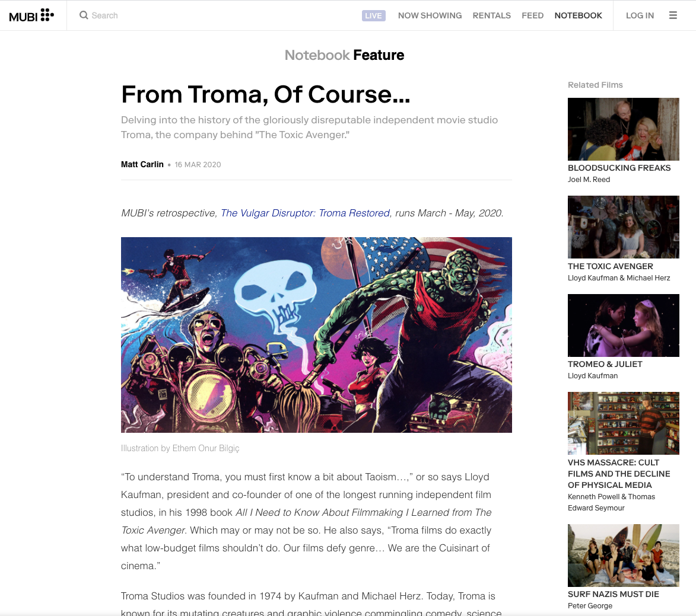Click the Bloodsucking Freaks title link

pos(619,168)
